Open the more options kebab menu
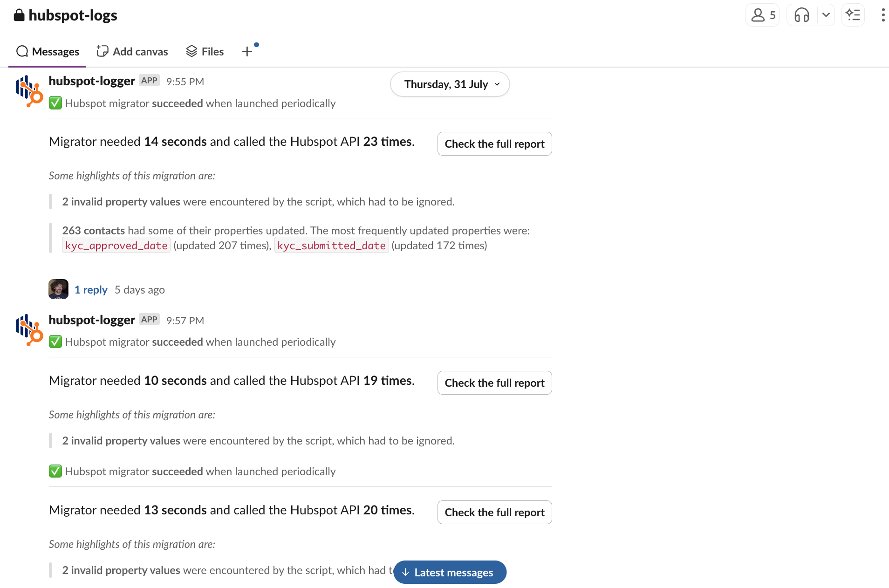The height and width of the screenshot is (588, 889). click(x=882, y=15)
